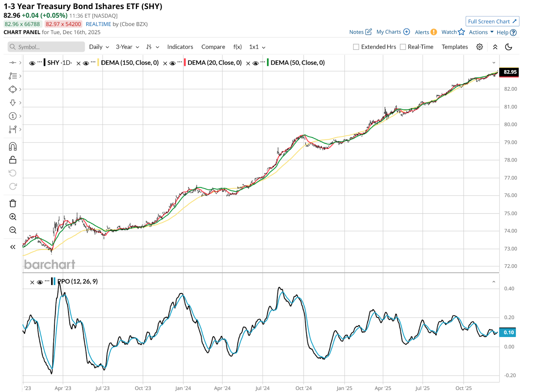
Task: Click the red DEMA 20 color swatch
Action: click(184, 63)
